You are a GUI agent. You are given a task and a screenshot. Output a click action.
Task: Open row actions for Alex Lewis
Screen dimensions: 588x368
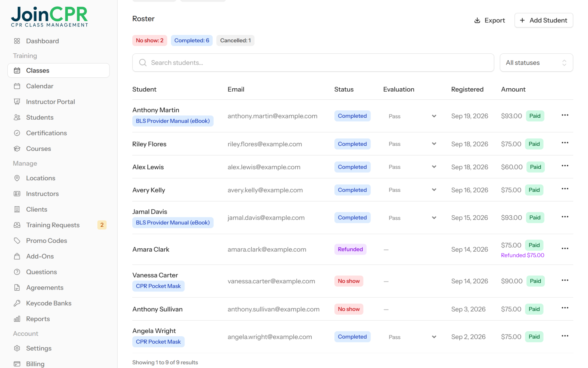pos(565,166)
